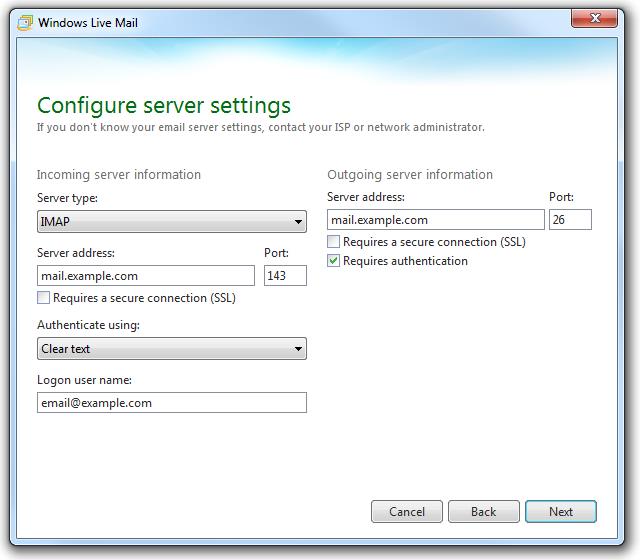Click the outgoing Server address field

coord(435,220)
